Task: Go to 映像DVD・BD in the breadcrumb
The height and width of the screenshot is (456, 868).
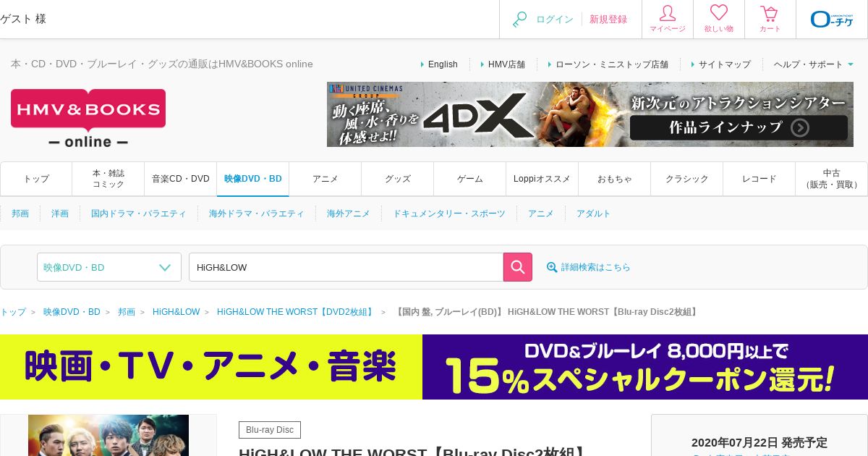Action: pos(72,312)
